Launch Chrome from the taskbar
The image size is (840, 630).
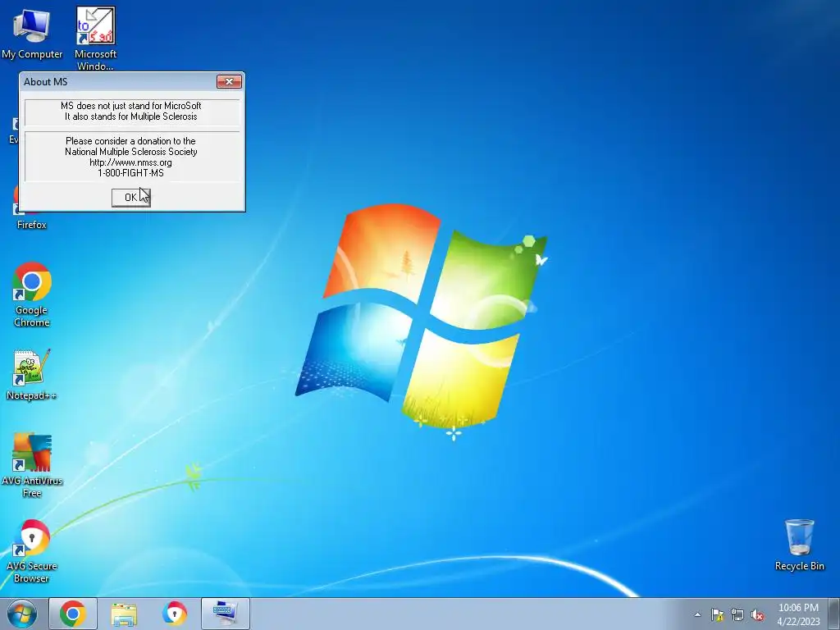tap(73, 614)
